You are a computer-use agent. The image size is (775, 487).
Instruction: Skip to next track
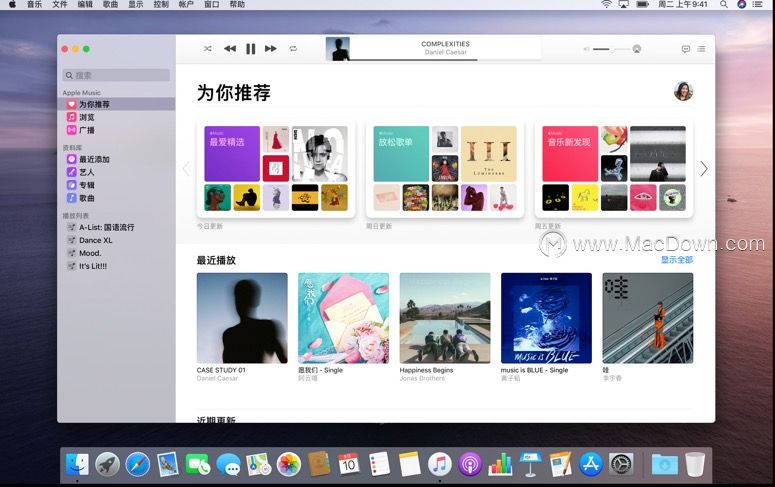[270, 48]
